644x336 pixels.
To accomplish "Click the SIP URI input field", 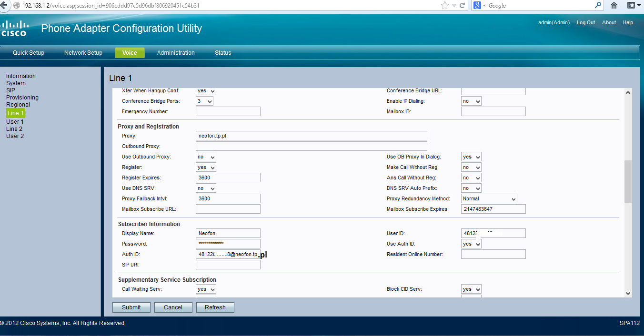I will pos(228,264).
